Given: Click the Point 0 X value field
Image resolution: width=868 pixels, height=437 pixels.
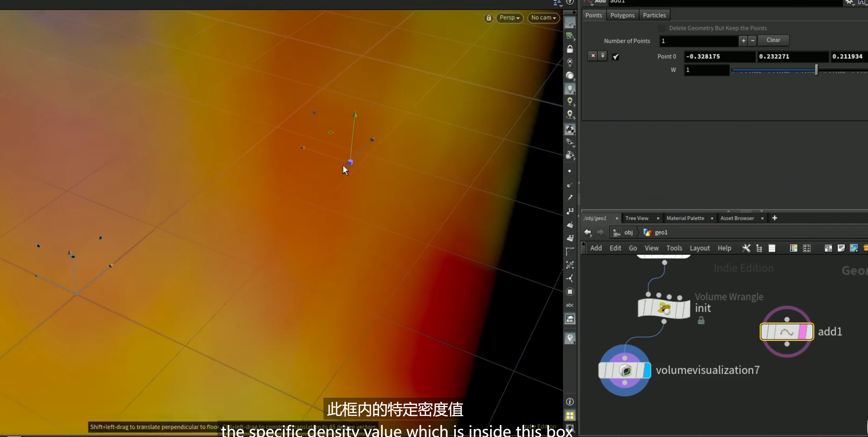Looking at the screenshot, I should (x=720, y=57).
